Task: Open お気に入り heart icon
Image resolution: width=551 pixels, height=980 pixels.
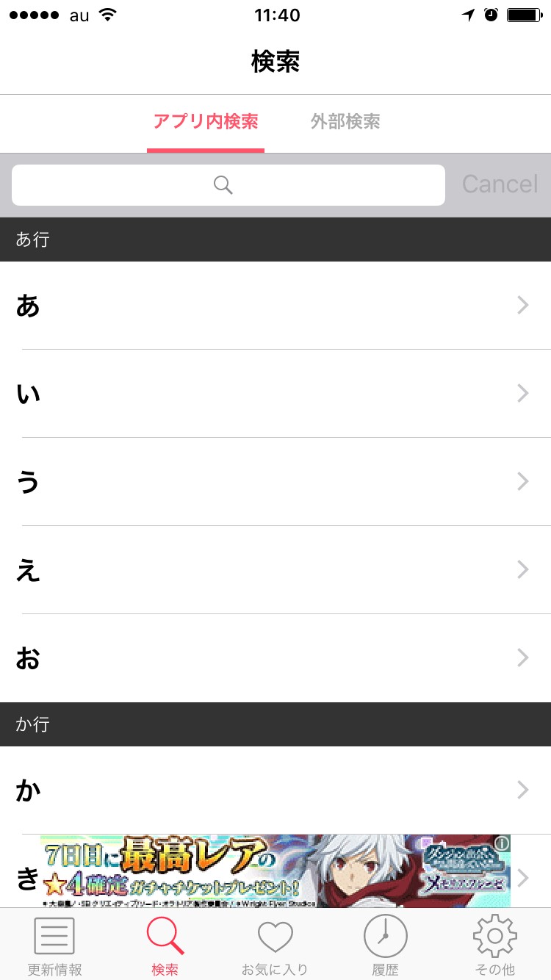Action: [275, 937]
